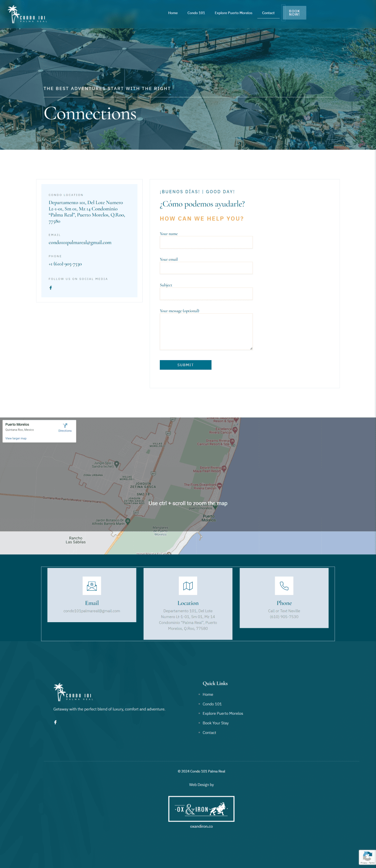The image size is (376, 868).
Task: Click the Ox & Iron logo badge
Action: [201, 809]
